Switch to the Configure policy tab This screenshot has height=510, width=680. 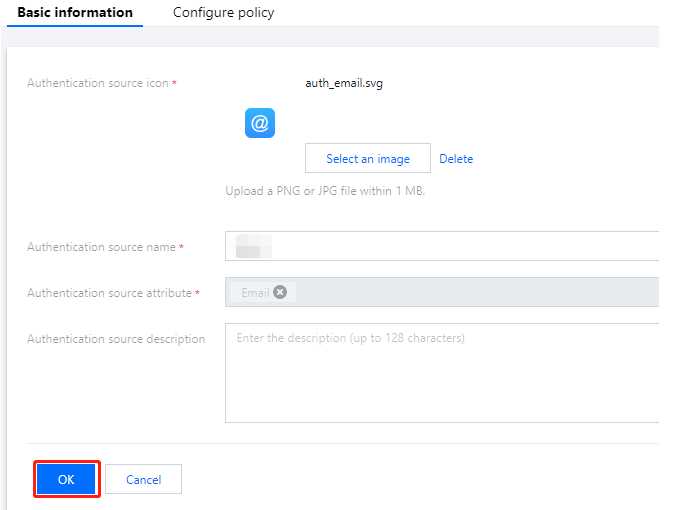click(223, 13)
